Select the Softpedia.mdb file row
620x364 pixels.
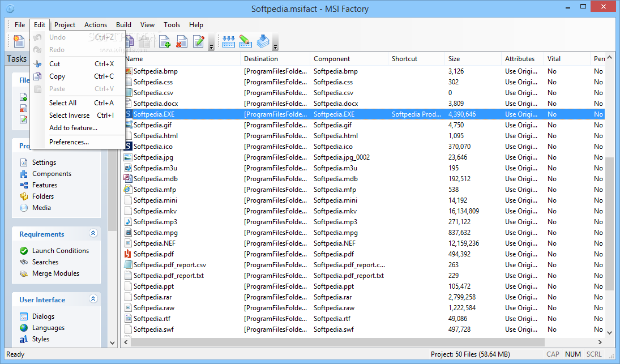(x=363, y=179)
